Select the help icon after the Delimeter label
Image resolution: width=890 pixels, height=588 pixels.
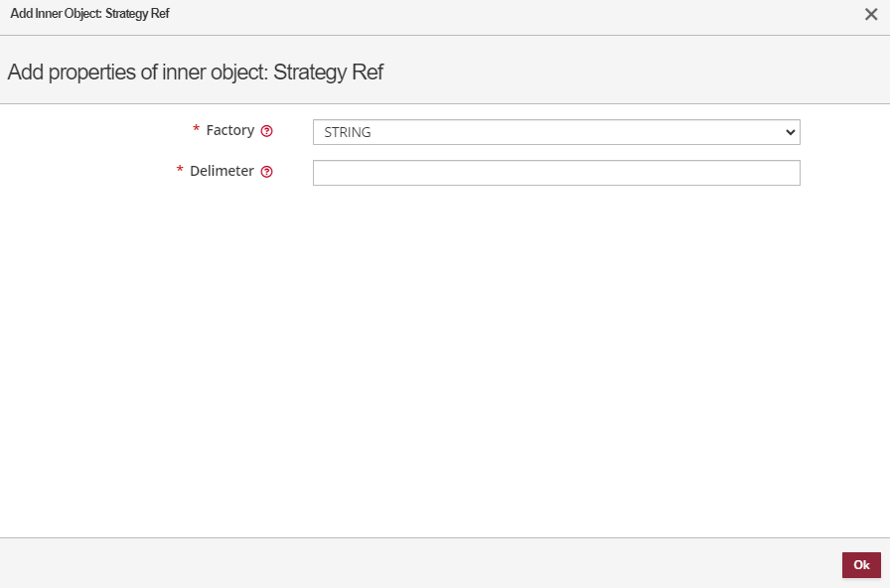click(266, 171)
